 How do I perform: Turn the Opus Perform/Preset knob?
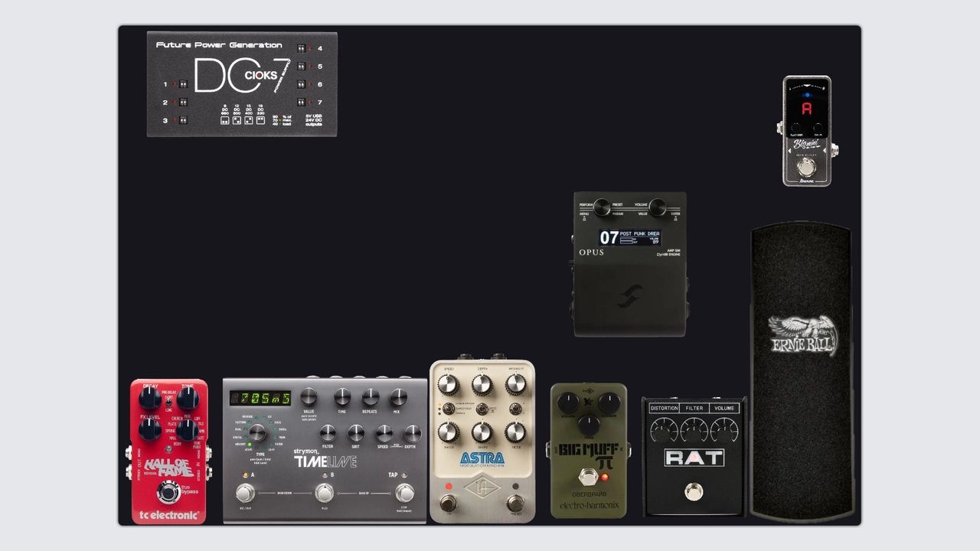pyautogui.click(x=602, y=207)
